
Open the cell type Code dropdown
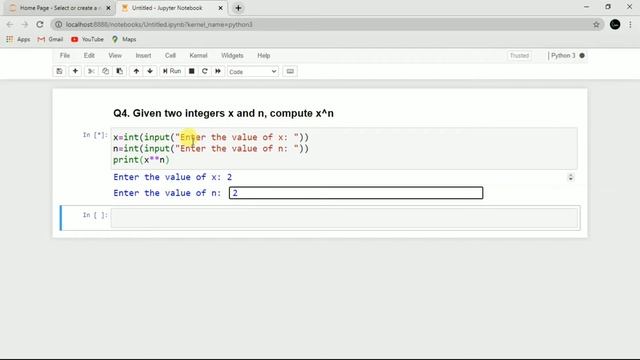point(253,71)
